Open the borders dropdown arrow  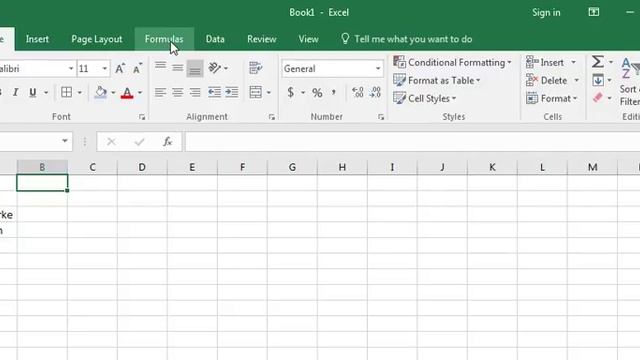(x=80, y=93)
